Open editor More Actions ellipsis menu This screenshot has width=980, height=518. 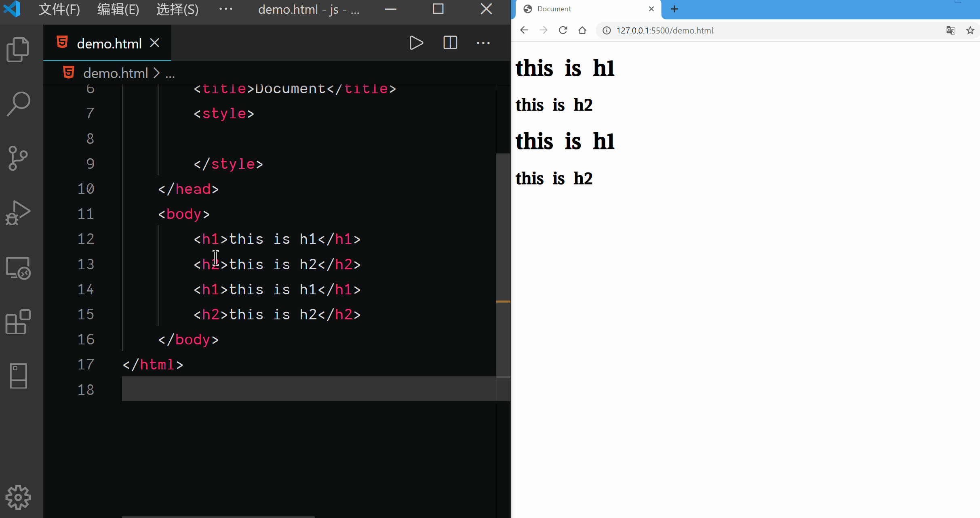pyautogui.click(x=483, y=43)
